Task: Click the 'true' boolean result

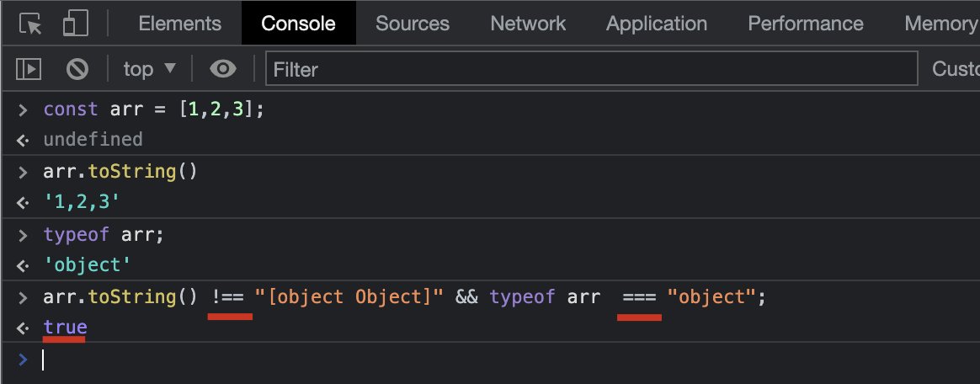Action: tap(65, 327)
